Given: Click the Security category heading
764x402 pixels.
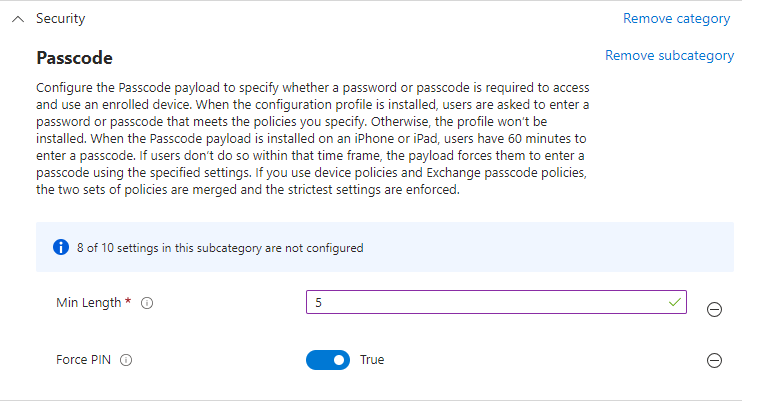Looking at the screenshot, I should click(x=60, y=19).
